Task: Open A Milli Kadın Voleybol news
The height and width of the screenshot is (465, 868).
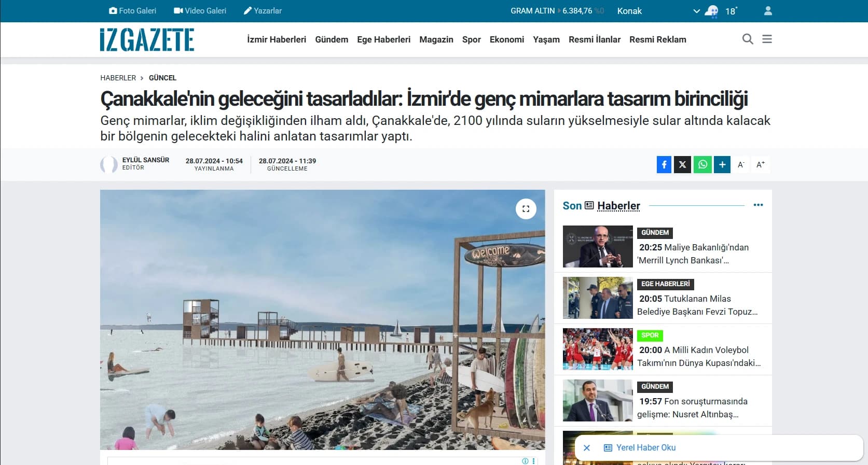Action: point(699,357)
